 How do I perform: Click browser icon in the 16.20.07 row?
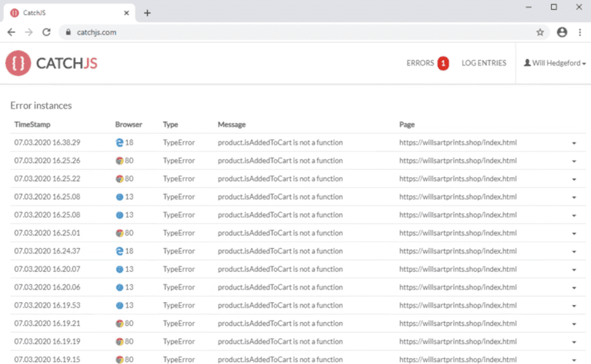[119, 269]
